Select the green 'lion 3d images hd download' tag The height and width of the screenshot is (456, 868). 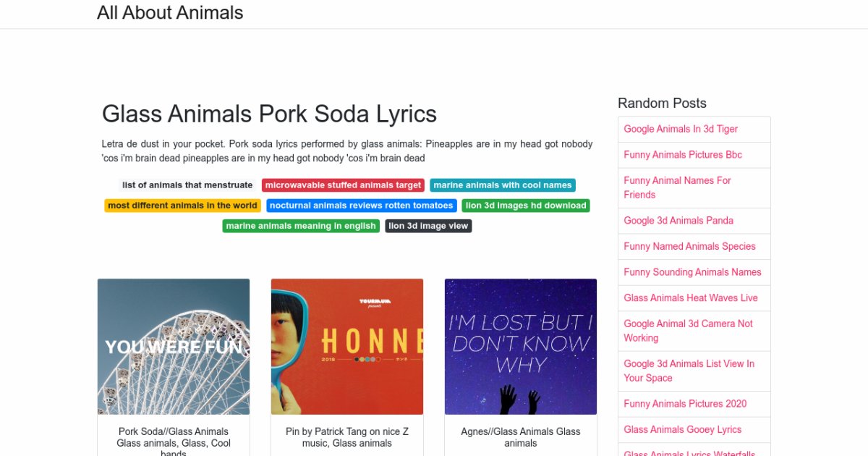pyautogui.click(x=526, y=206)
